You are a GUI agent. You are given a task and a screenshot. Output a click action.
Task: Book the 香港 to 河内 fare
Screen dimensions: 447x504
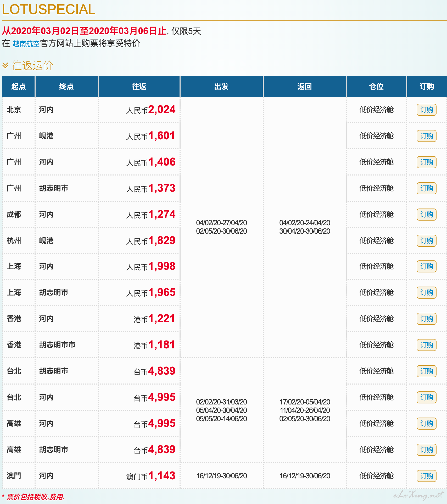click(426, 319)
